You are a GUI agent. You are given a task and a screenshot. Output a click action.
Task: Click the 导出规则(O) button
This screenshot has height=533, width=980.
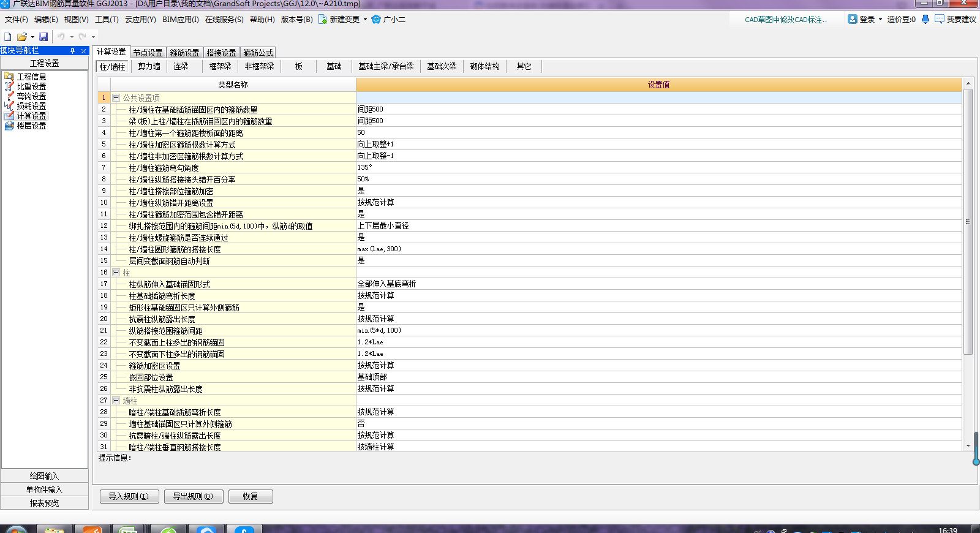pos(194,496)
